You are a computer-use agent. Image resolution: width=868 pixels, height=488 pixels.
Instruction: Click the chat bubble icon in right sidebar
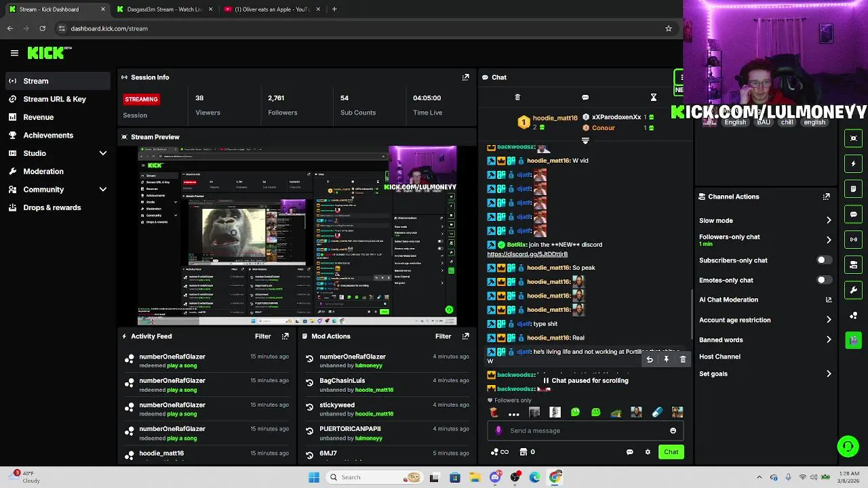(854, 214)
